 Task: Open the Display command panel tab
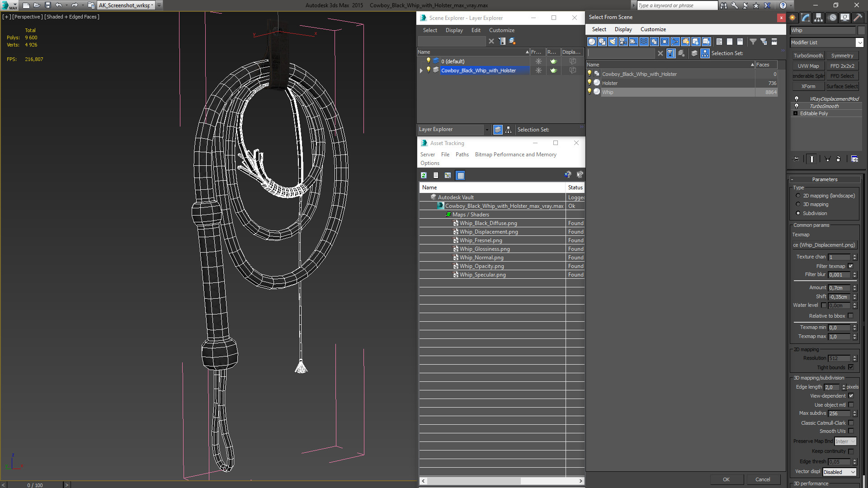[x=845, y=18]
